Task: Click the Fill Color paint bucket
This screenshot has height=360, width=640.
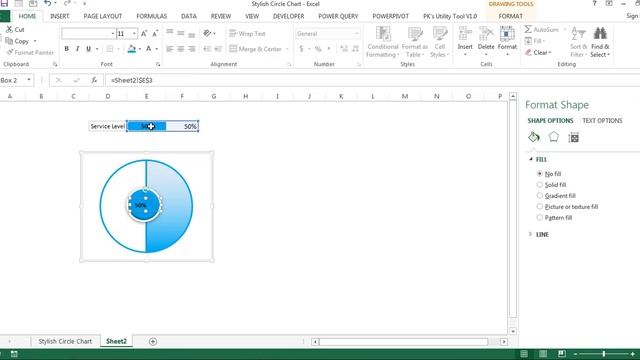Action: 131,49
